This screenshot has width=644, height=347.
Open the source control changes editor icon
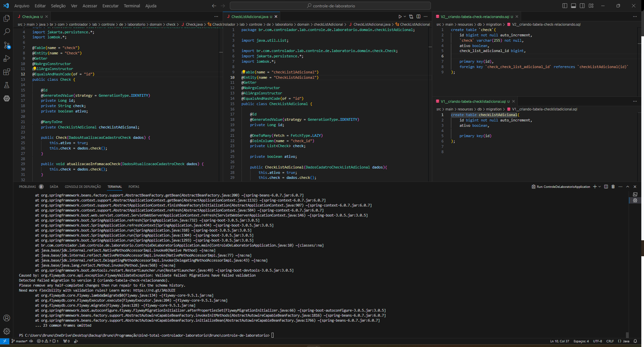coord(411,17)
